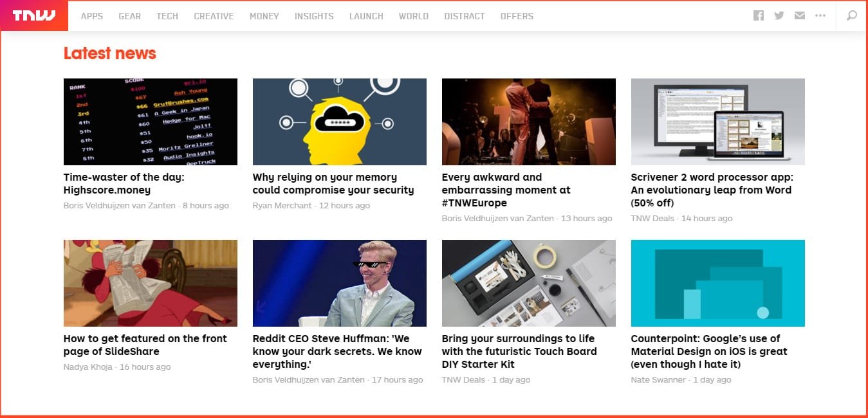This screenshot has height=418, width=868.
Task: Read 'Time-waster of the day: Highscore.money' article
Action: click(x=124, y=183)
